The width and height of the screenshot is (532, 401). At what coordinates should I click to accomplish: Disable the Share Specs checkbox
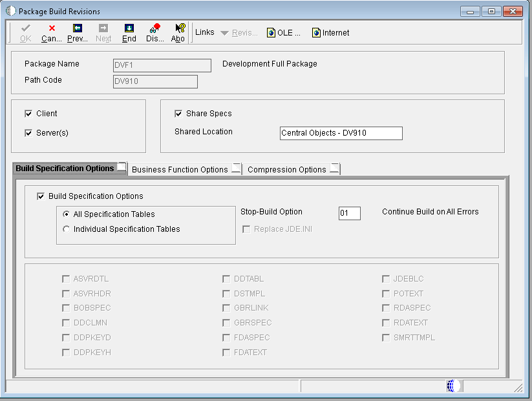tap(178, 114)
